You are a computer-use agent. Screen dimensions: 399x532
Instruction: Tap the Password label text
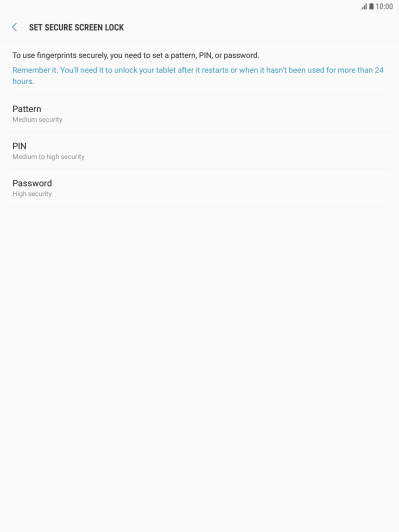(x=32, y=183)
